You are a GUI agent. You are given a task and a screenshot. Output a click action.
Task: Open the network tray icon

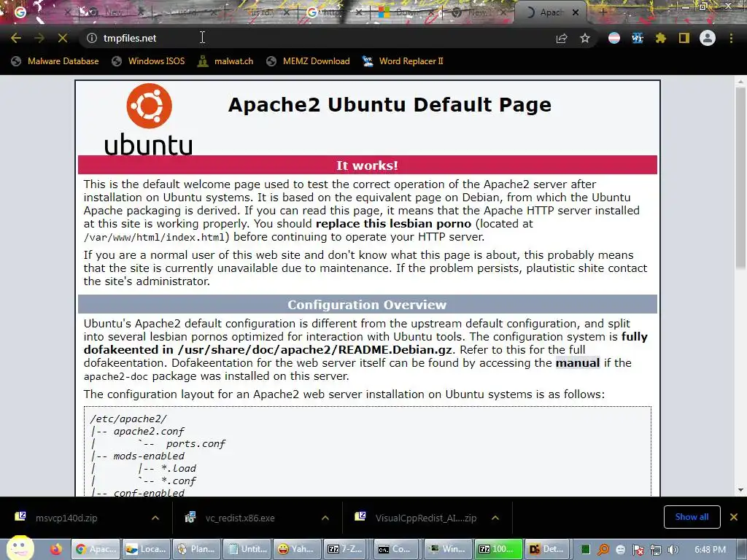pos(656,550)
